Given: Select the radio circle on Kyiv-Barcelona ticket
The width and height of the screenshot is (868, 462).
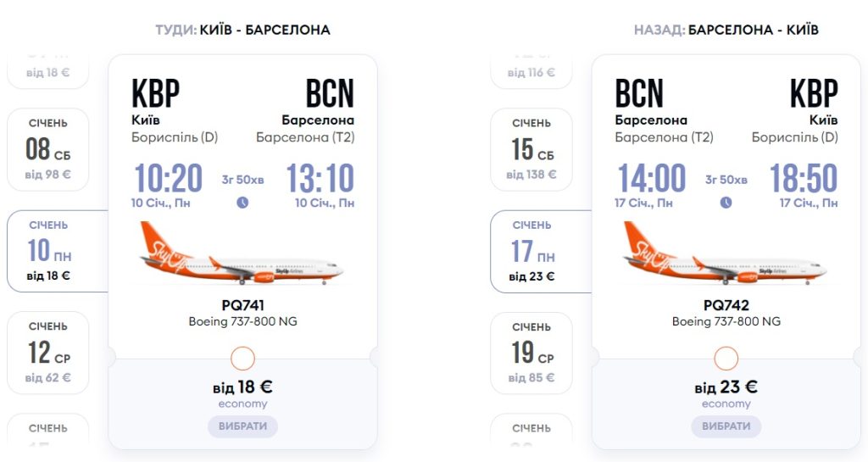Looking at the screenshot, I should [x=242, y=359].
